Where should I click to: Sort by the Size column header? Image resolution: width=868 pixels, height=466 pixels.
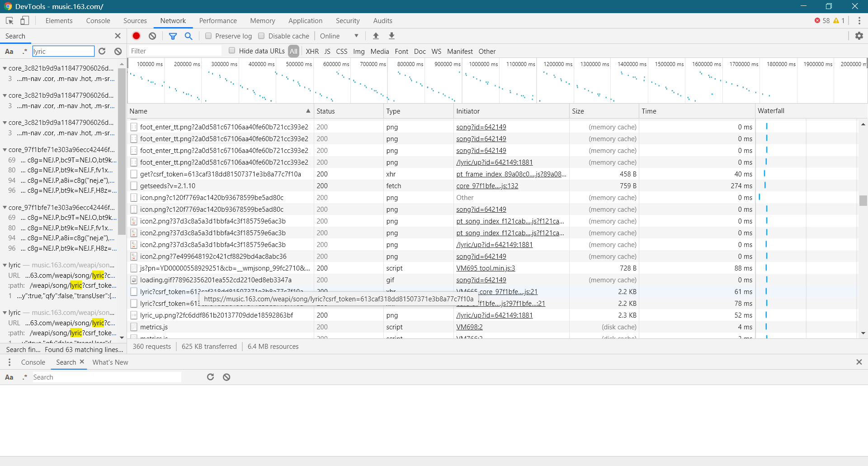tap(604, 111)
